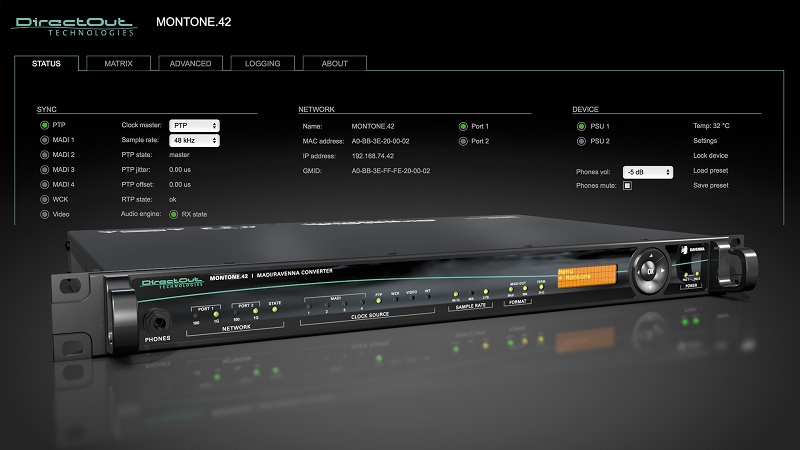Open the Sample rate dropdown
The image size is (800, 450).
pyautogui.click(x=194, y=140)
